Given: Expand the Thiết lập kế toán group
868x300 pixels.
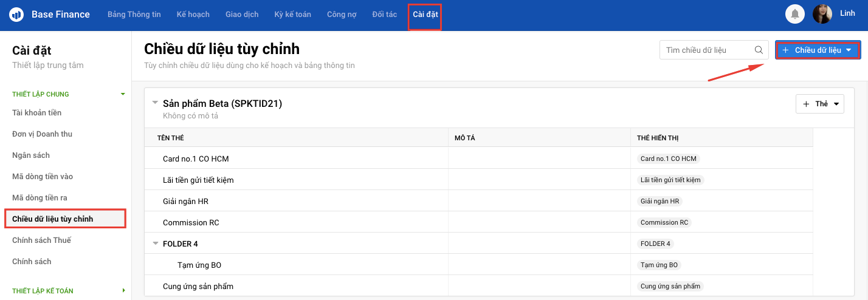Looking at the screenshot, I should (123, 290).
